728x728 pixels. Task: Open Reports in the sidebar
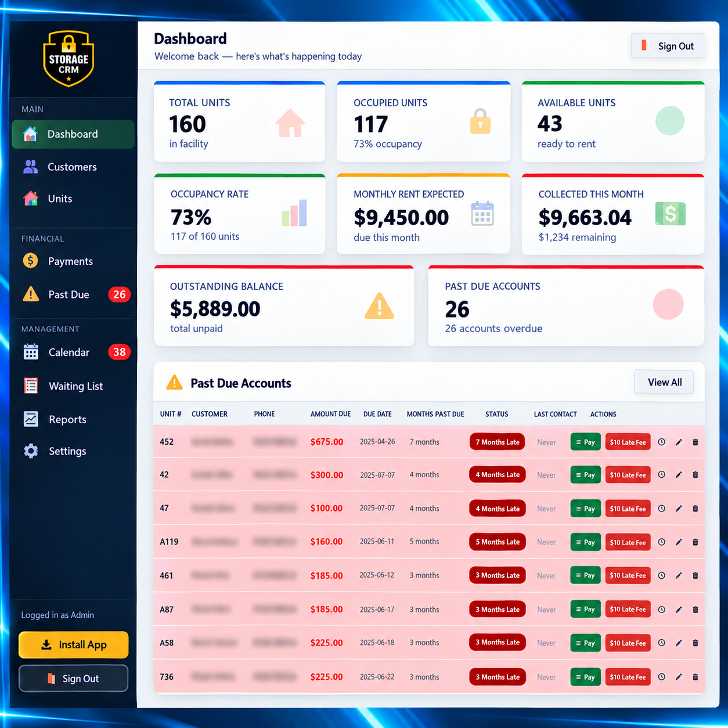73,419
